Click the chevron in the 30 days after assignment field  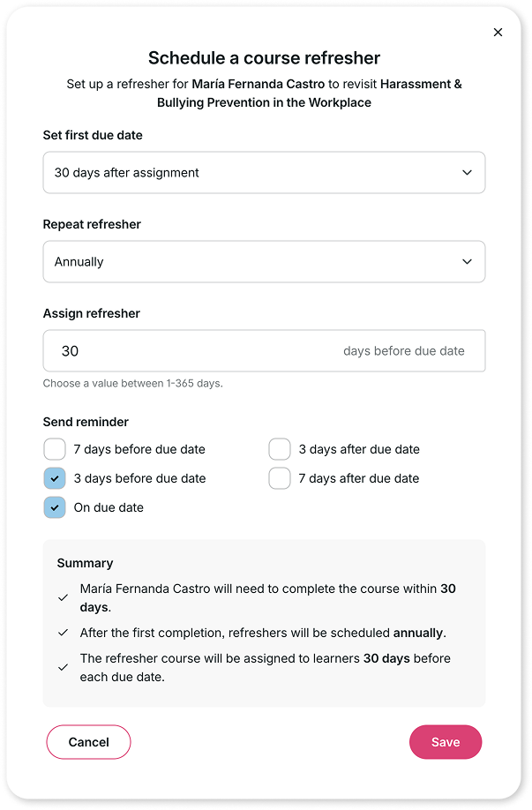click(x=467, y=173)
